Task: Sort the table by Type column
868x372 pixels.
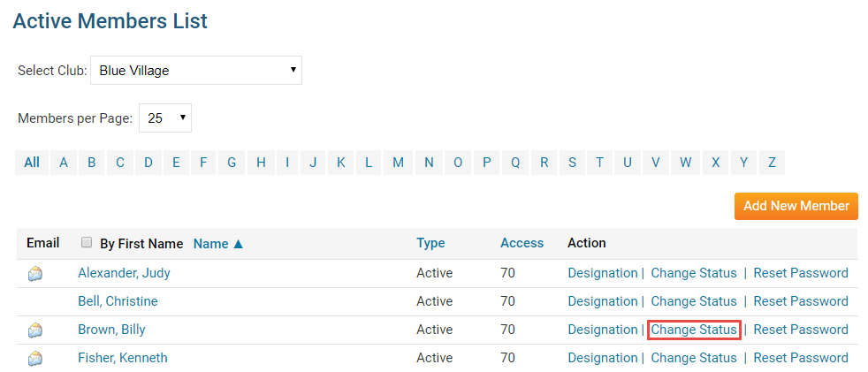Action: [x=430, y=243]
